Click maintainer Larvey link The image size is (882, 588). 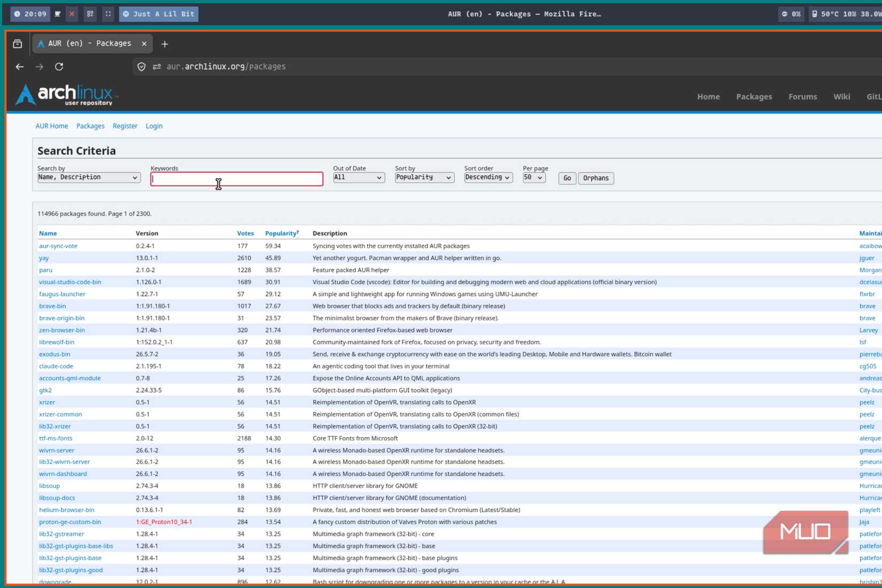869,330
